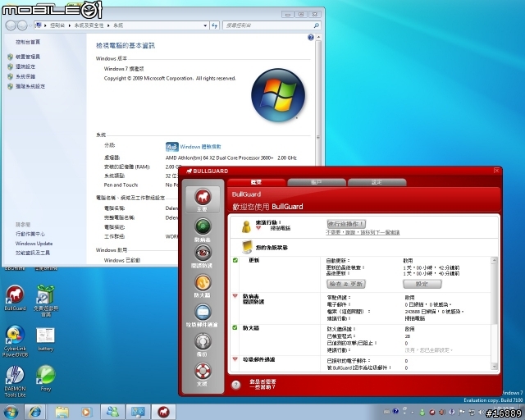525x420 pixels.
Task: Open the Backup safe-dial icon in BullGuard sidebar
Action: (x=203, y=341)
